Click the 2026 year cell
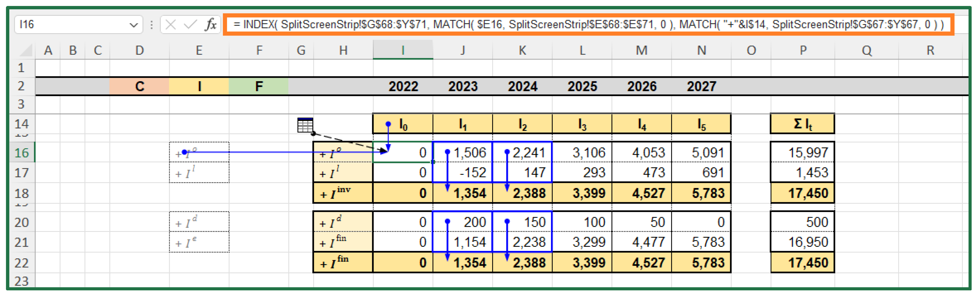The width and height of the screenshot is (980, 298). pos(642,86)
